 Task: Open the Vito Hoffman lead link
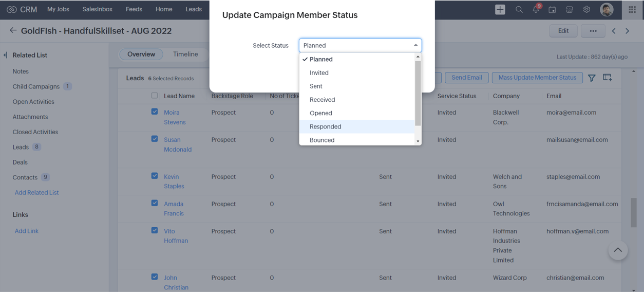[x=176, y=236]
